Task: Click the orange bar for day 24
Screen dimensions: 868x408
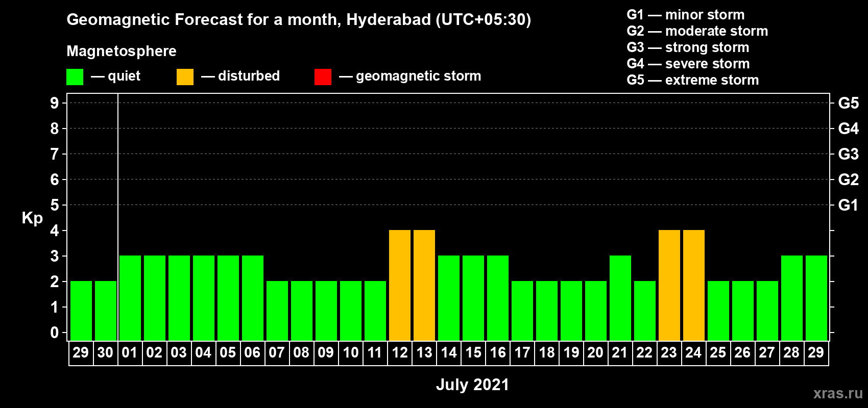Action: pos(694,285)
